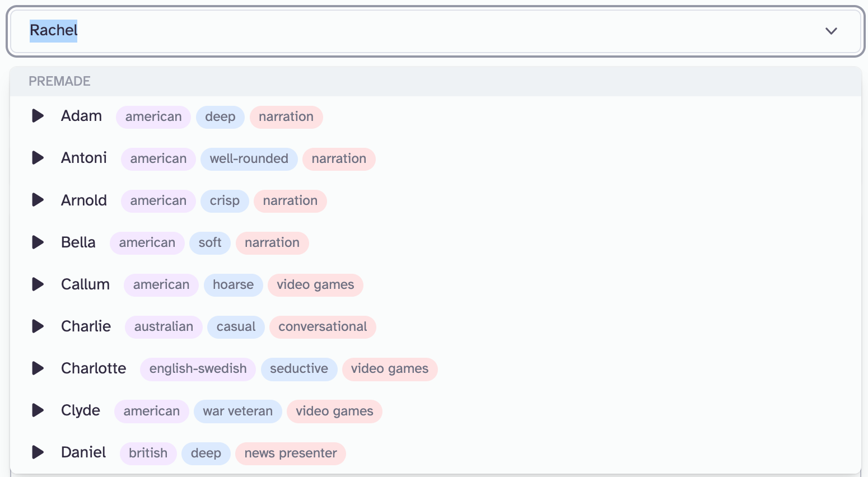Click the 'well-rounded' tag next to Antoni
This screenshot has width=868, height=477.
(249, 158)
